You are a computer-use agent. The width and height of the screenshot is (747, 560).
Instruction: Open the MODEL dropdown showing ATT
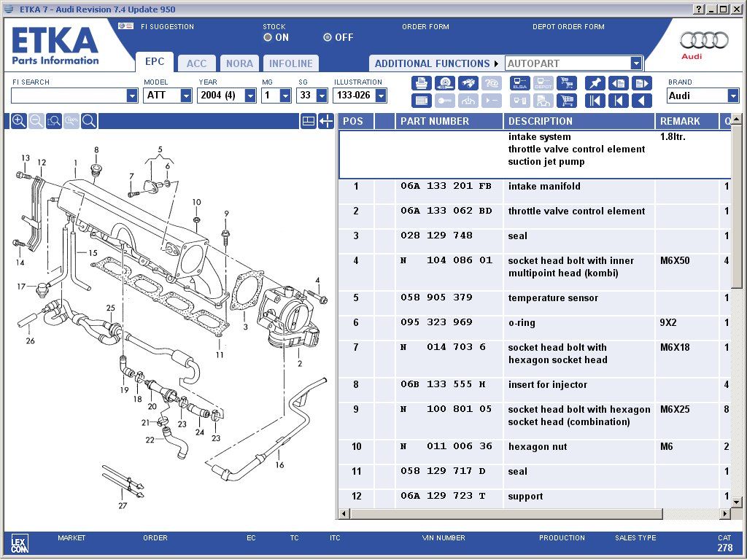(186, 96)
